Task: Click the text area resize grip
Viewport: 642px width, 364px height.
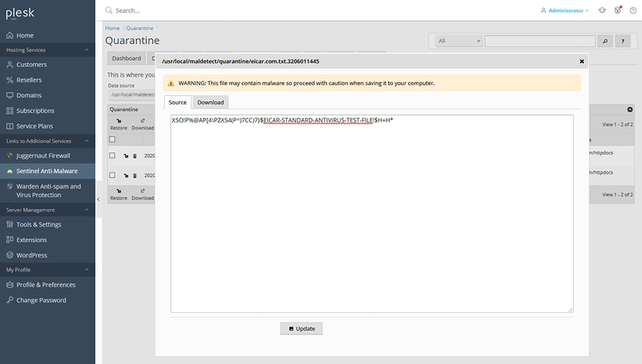Action: click(570, 309)
